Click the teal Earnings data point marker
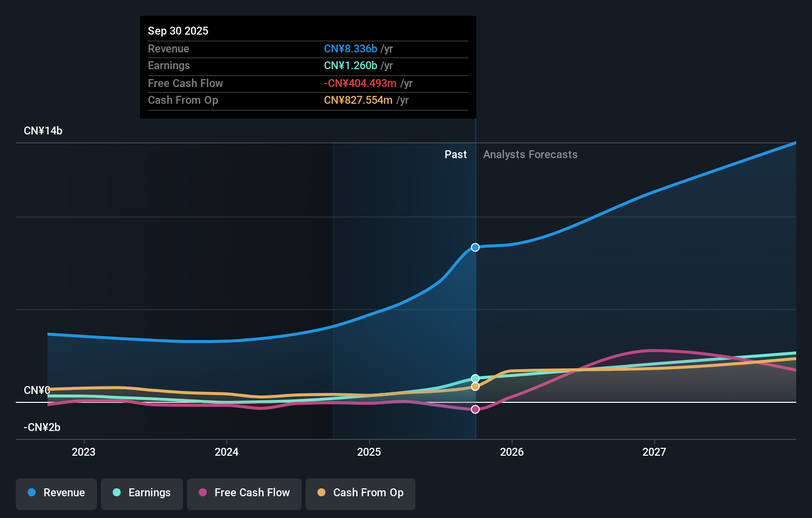Image resolution: width=812 pixels, height=518 pixels. [x=475, y=379]
